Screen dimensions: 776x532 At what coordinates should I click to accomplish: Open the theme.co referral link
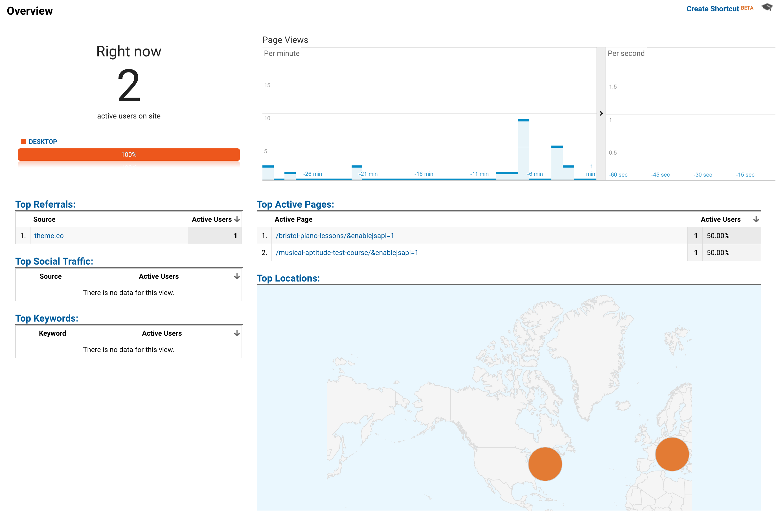(x=49, y=235)
